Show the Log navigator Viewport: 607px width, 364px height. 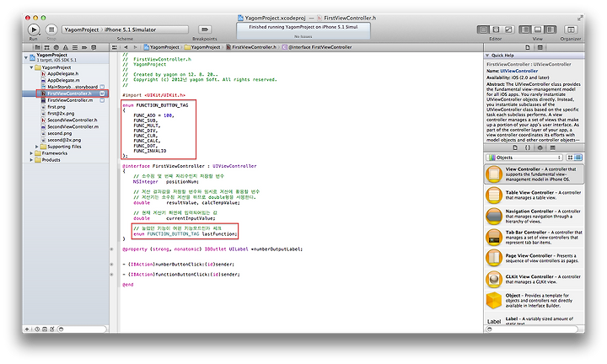coord(94,47)
